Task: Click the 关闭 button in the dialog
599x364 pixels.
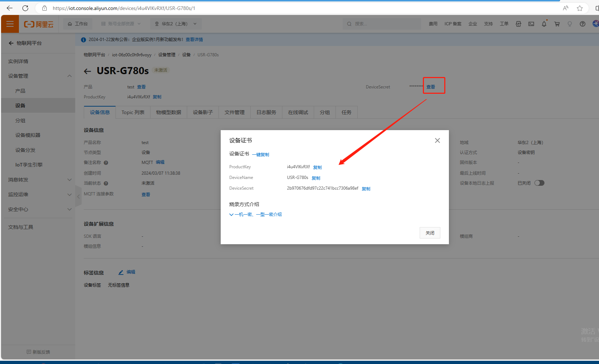Action: point(430,233)
